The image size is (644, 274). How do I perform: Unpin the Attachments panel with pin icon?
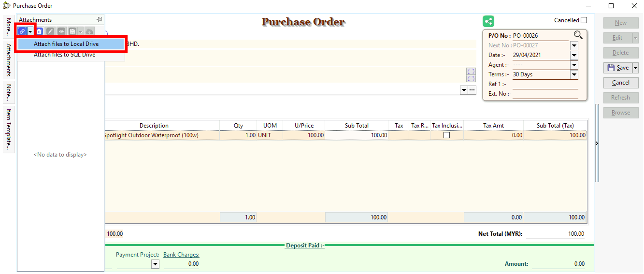tap(99, 19)
